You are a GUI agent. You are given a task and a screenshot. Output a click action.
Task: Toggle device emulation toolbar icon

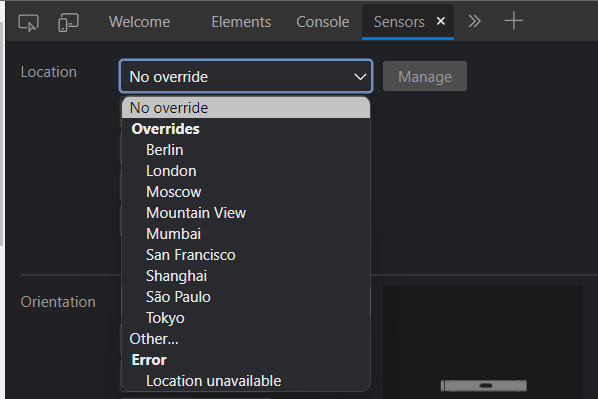[x=68, y=22]
